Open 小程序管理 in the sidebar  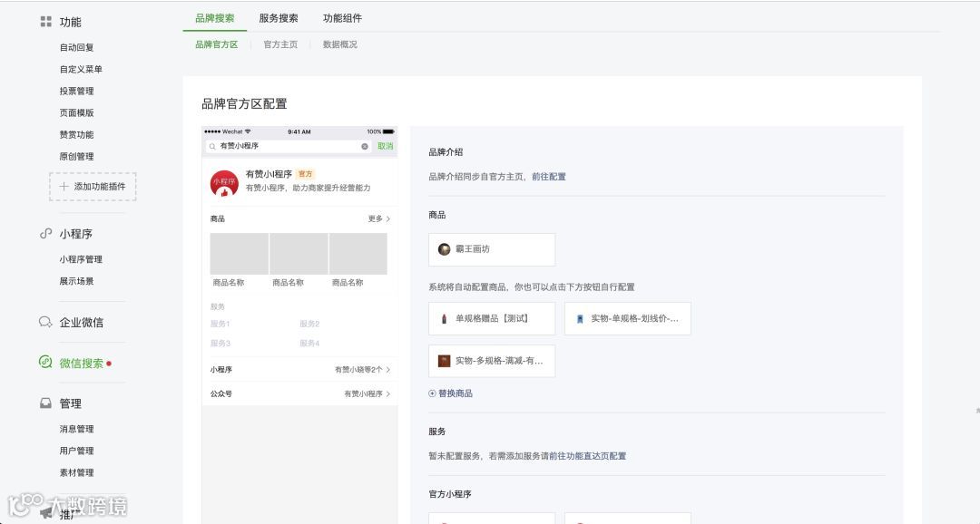(82, 259)
